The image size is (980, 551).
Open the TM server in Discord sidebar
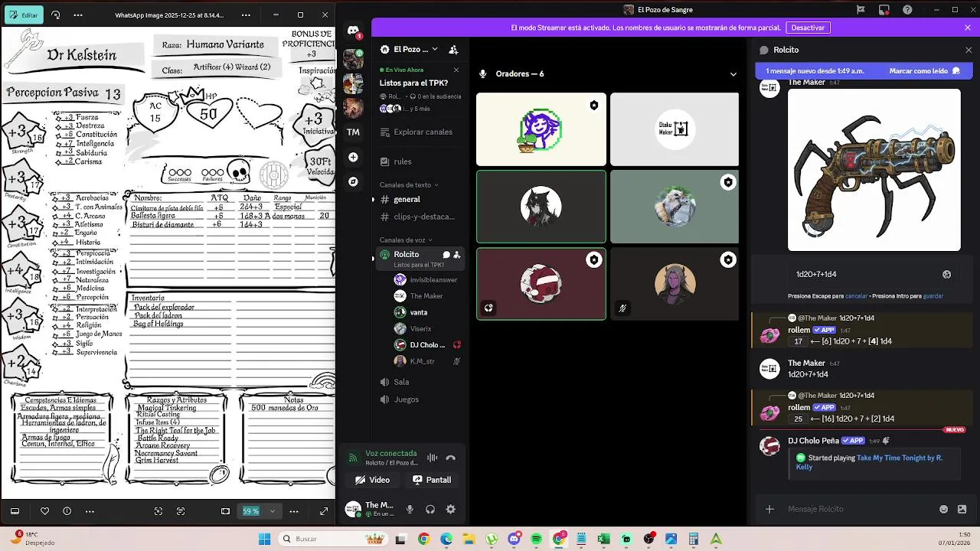(x=353, y=132)
